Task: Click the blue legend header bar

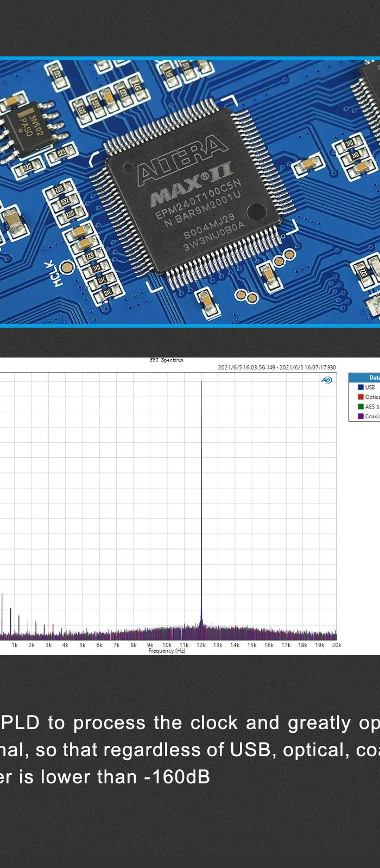Action: [x=365, y=378]
